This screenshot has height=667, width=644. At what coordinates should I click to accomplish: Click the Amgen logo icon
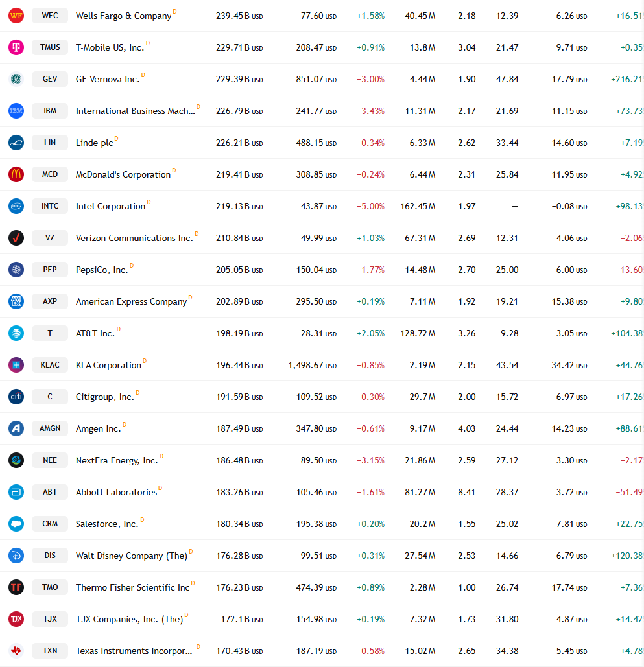click(16, 428)
